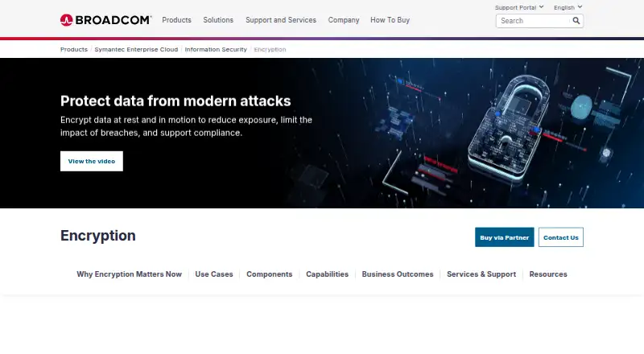Viewport: 644px width, 354px height.
Task: Open the Support Portal dropdown
Action: pos(519,7)
